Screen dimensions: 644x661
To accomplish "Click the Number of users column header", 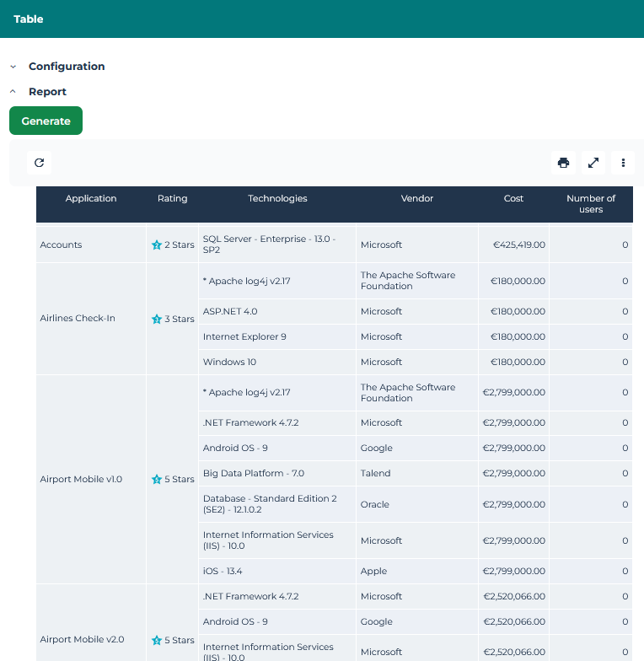I will tap(591, 204).
